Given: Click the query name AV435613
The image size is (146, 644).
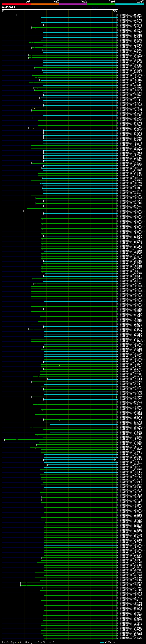Looking at the screenshot, I should (8, 8).
